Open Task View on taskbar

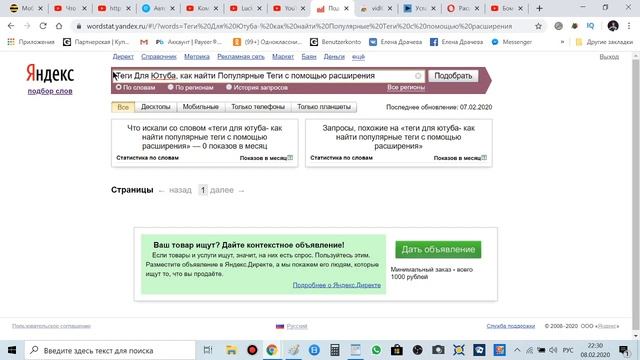point(208,350)
